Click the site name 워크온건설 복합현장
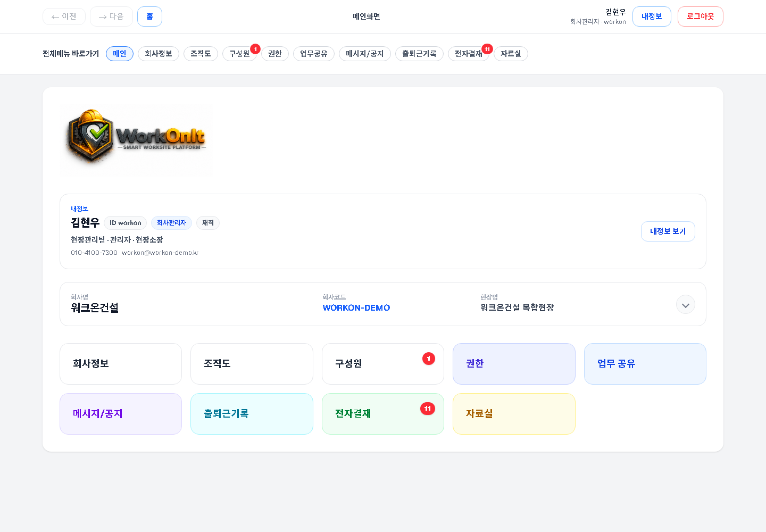Viewport: 766px width, 532px height. (x=517, y=307)
